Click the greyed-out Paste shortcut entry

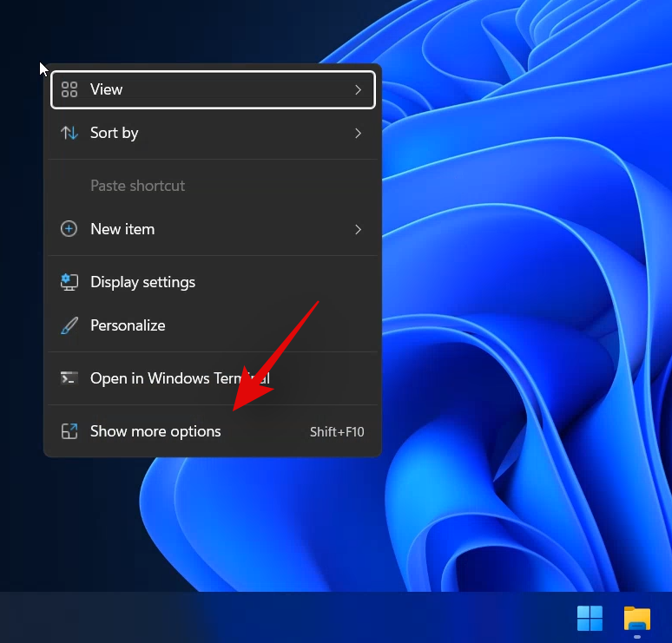tap(138, 186)
